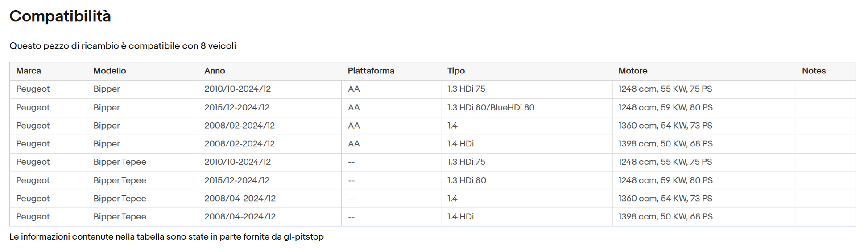Select the Anno column header
The image size is (868, 252).
pyautogui.click(x=215, y=71)
